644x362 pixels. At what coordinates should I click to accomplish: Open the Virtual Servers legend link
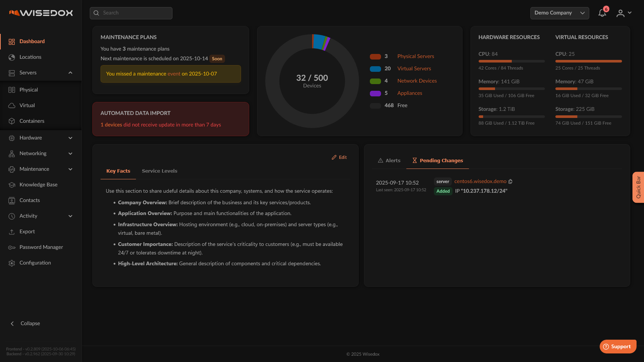[414, 69]
